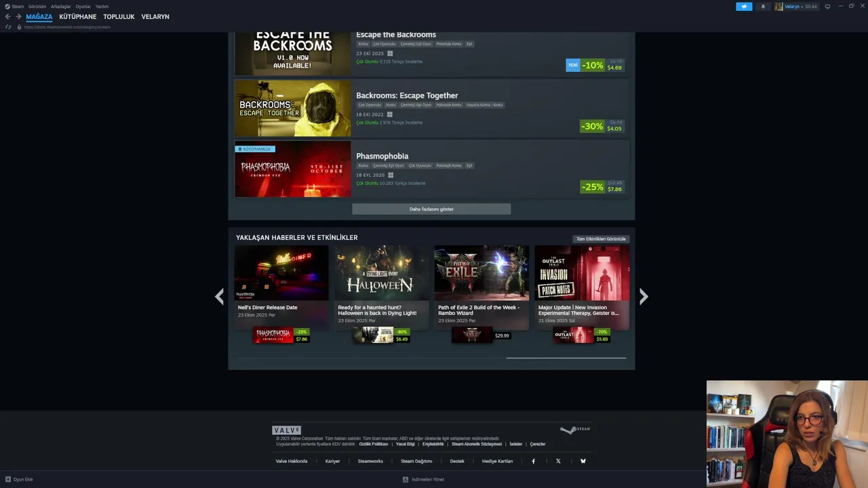Image resolution: width=868 pixels, height=488 pixels.
Task: Click the plus icon next to Oyun Ekle
Action: (8, 479)
